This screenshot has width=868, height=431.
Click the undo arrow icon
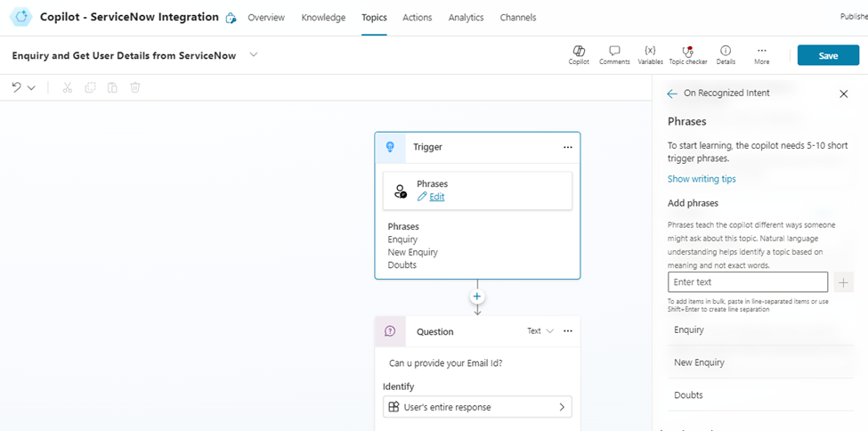[x=16, y=87]
